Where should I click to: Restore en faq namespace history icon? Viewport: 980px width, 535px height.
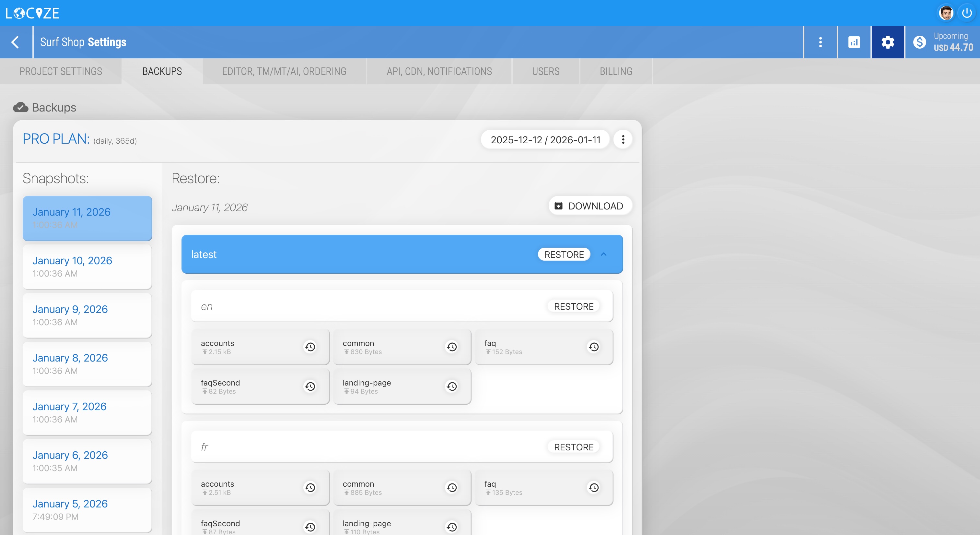pyautogui.click(x=593, y=347)
